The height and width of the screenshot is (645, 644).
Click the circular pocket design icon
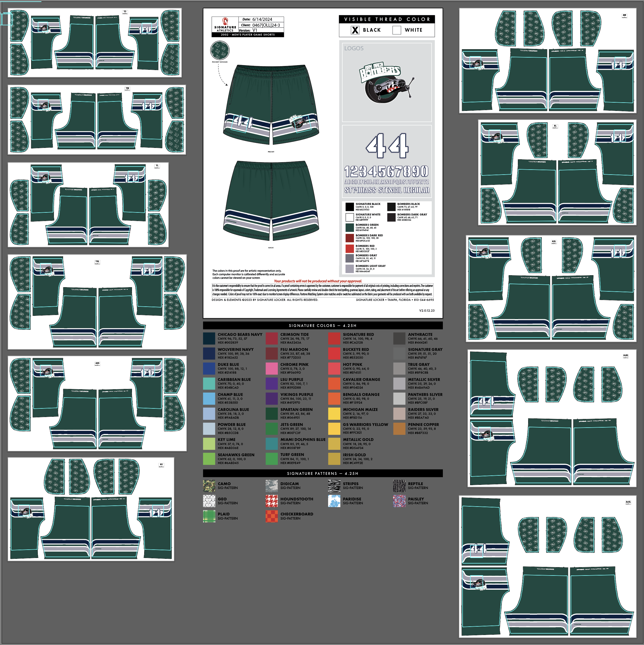[x=219, y=50]
